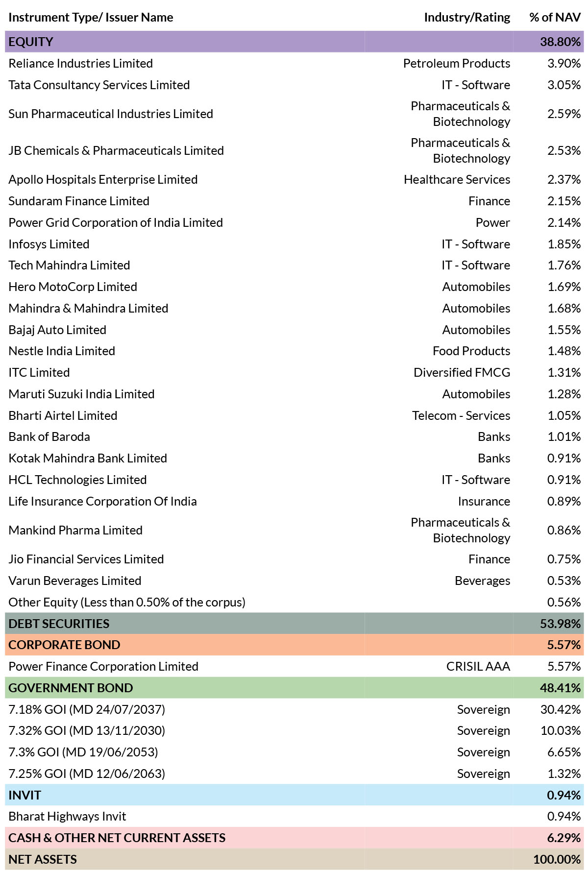
Task: Click the % of NAV column header
Action: pyautogui.click(x=555, y=17)
